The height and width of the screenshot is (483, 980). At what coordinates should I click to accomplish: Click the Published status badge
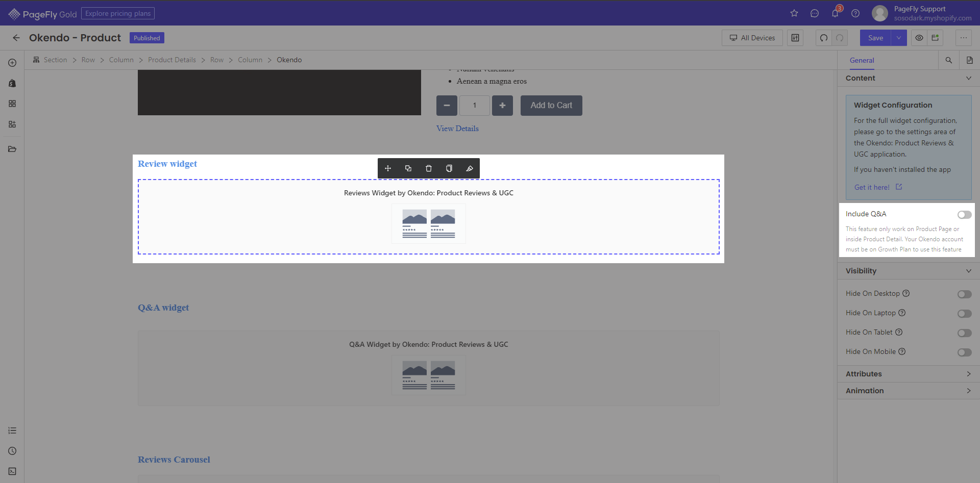pos(147,38)
